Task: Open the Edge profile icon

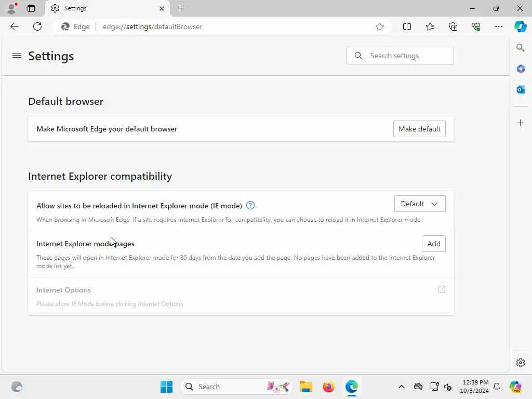Action: pyautogui.click(x=12, y=8)
